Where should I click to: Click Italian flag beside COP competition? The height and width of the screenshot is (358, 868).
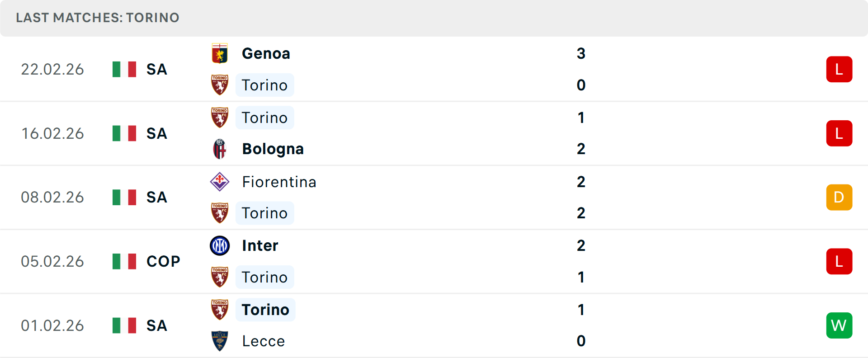coord(124,261)
